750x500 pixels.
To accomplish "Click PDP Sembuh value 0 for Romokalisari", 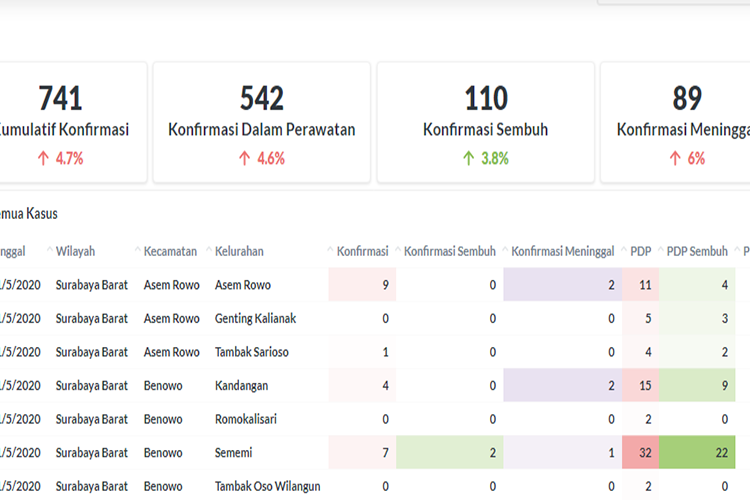I will pyautogui.click(x=725, y=419).
